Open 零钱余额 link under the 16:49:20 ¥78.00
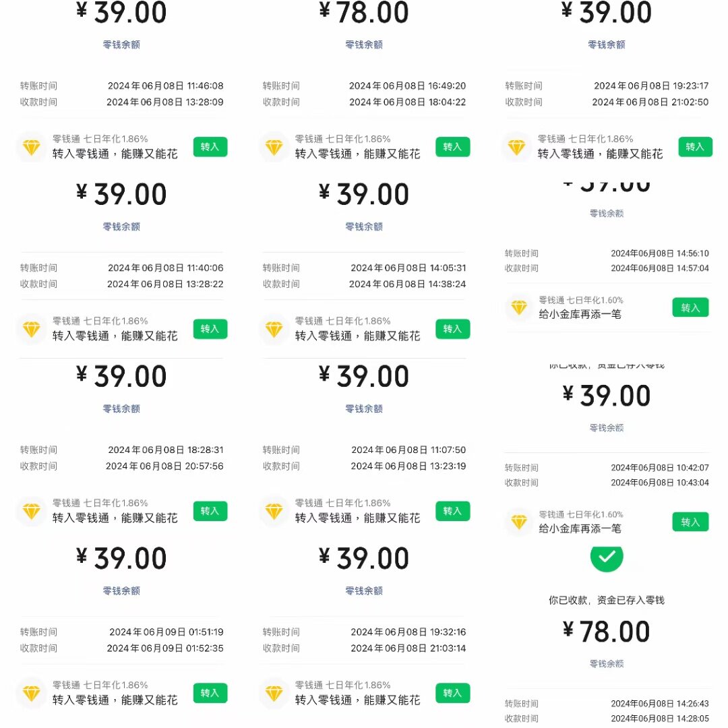The image size is (728, 728). click(364, 44)
